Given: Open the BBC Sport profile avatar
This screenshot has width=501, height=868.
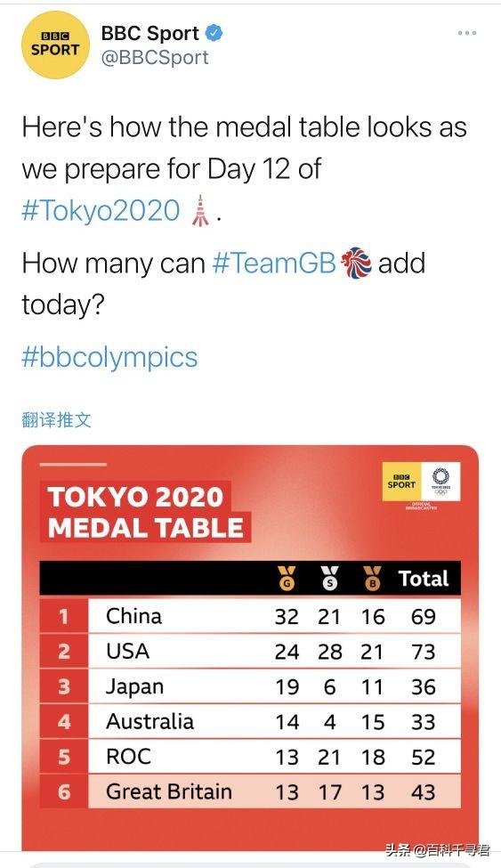Looking at the screenshot, I should [x=55, y=45].
